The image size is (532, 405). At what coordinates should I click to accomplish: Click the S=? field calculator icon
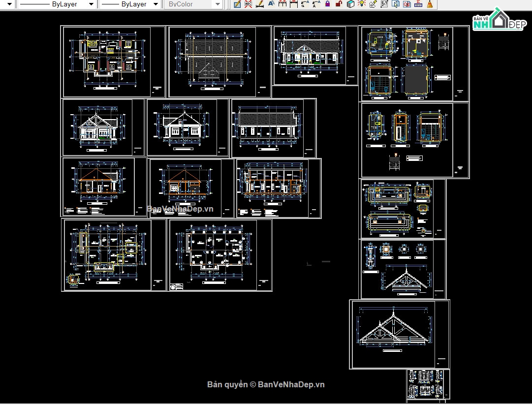384,4
